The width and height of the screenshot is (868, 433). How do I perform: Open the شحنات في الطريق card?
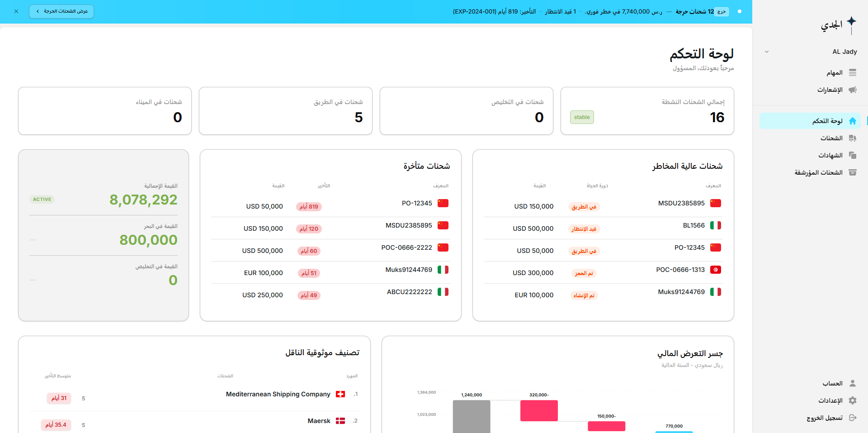pos(286,111)
